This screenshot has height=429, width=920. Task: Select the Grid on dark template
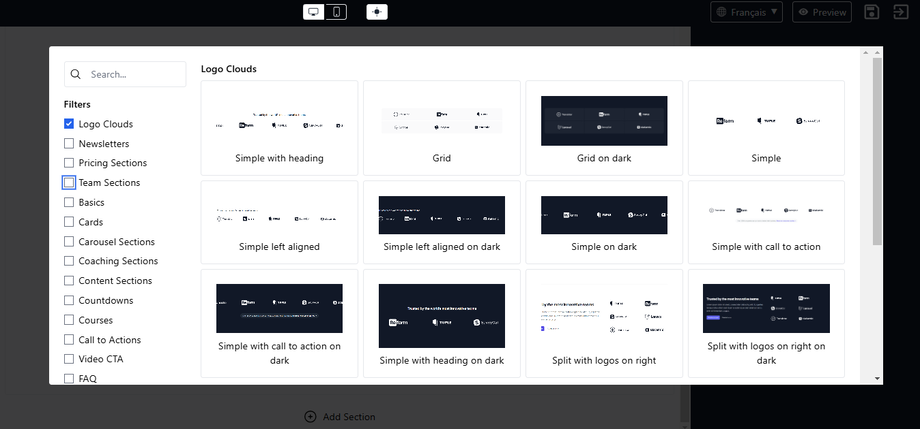603,128
